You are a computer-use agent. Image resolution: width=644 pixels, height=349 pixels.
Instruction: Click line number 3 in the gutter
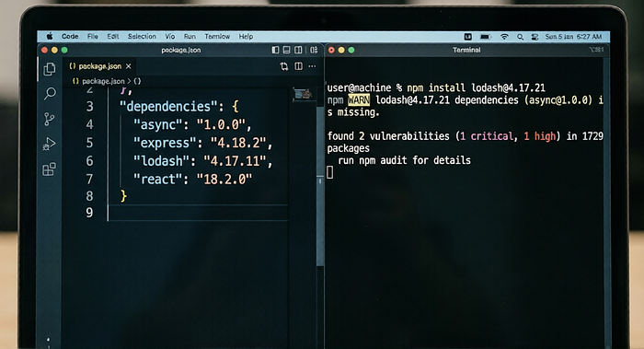89,107
